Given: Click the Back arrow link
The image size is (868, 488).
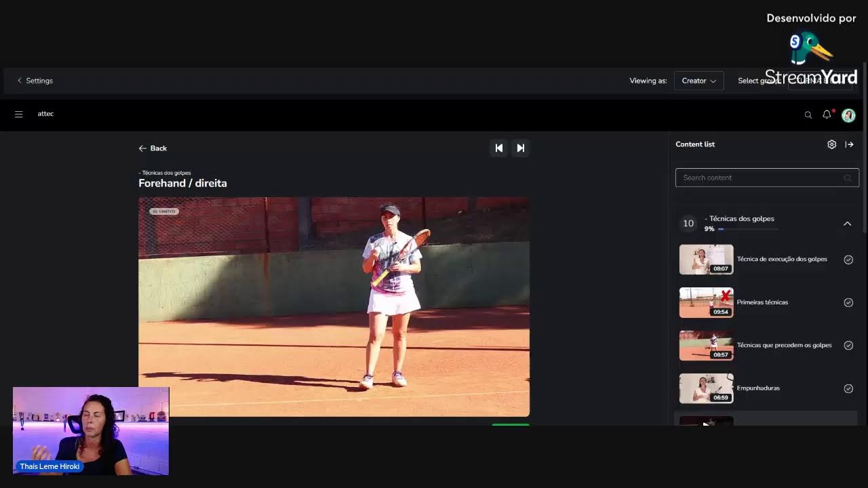Looking at the screenshot, I should pyautogui.click(x=153, y=148).
